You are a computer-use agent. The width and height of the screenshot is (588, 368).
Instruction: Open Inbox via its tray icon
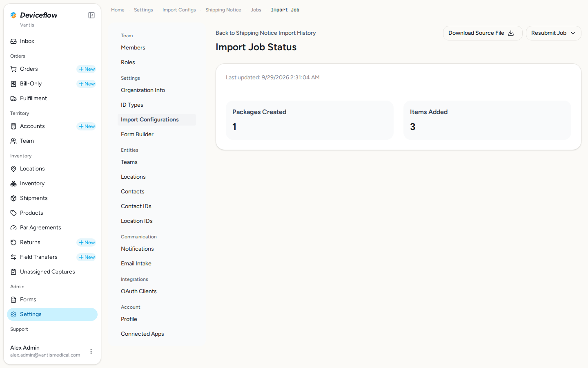point(13,41)
